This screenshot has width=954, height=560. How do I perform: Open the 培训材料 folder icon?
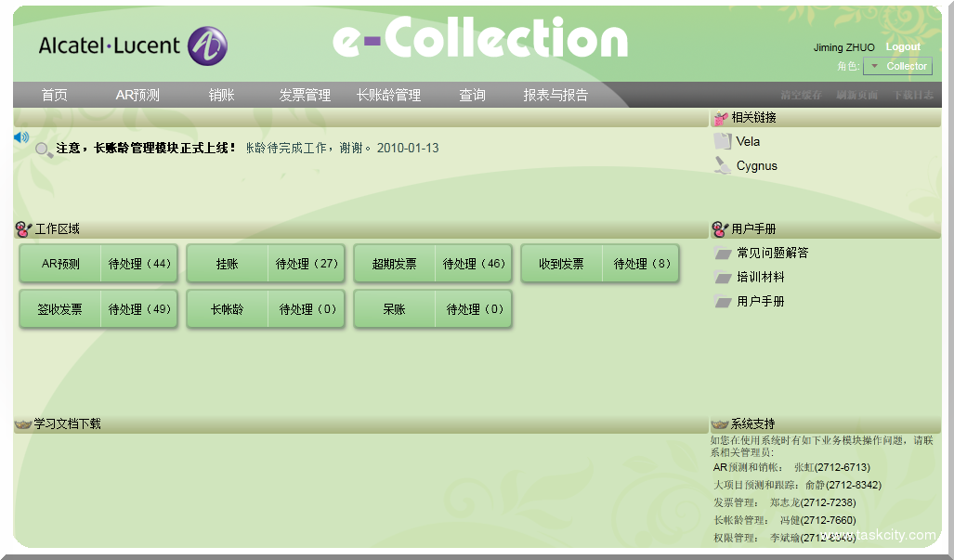[x=723, y=277]
